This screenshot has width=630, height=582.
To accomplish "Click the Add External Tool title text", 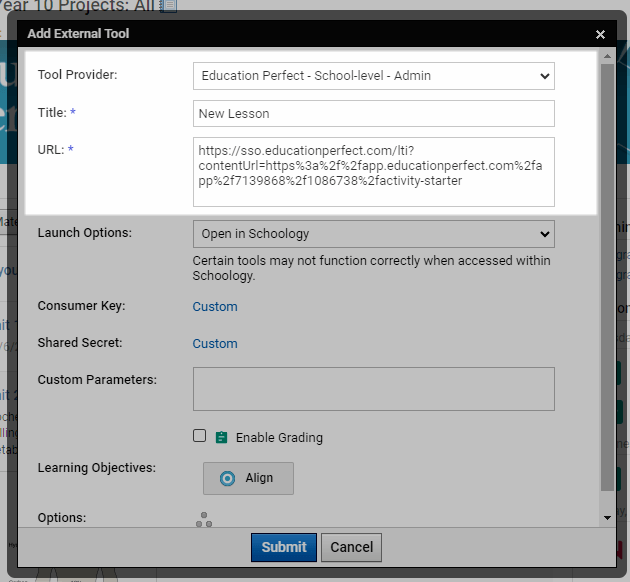I will 78,33.
